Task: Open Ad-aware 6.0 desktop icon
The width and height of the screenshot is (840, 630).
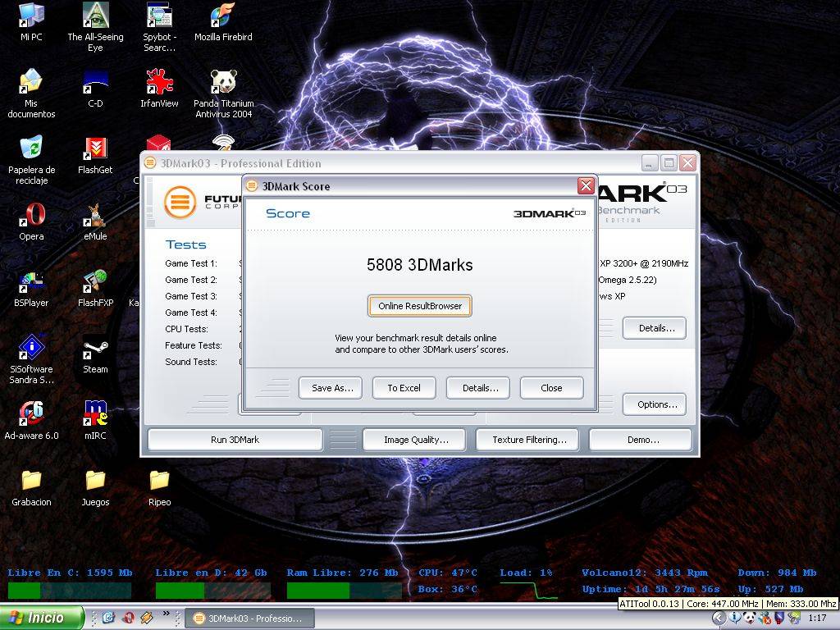Action: (x=31, y=420)
